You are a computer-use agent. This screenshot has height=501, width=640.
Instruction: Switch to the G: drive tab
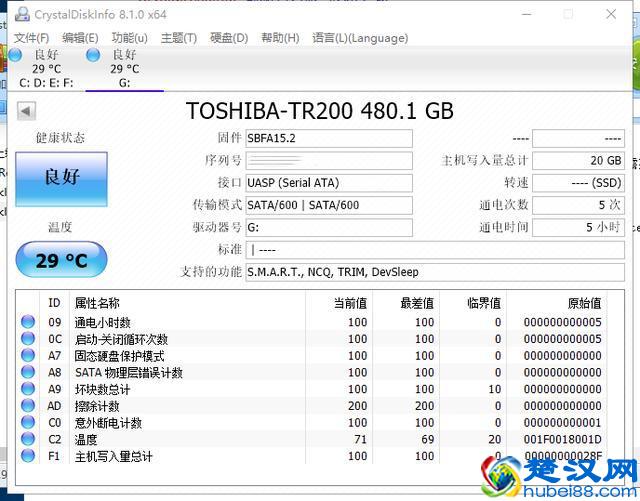click(x=124, y=69)
